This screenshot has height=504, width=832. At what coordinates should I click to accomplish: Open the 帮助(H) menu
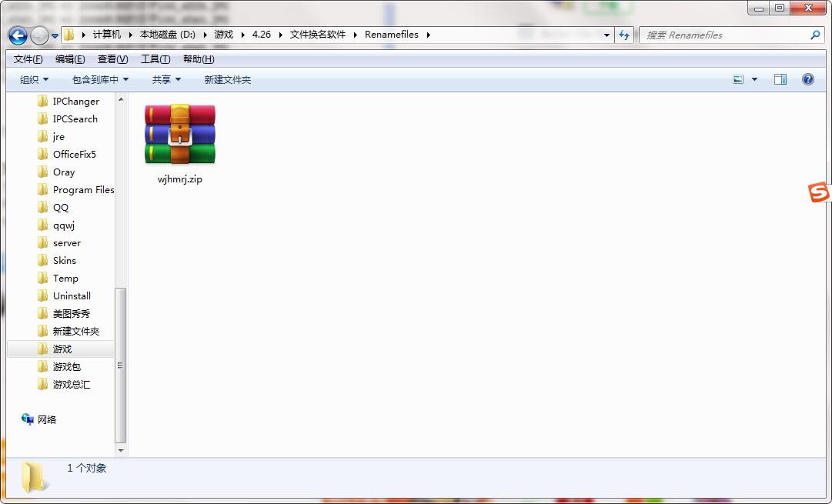(199, 59)
